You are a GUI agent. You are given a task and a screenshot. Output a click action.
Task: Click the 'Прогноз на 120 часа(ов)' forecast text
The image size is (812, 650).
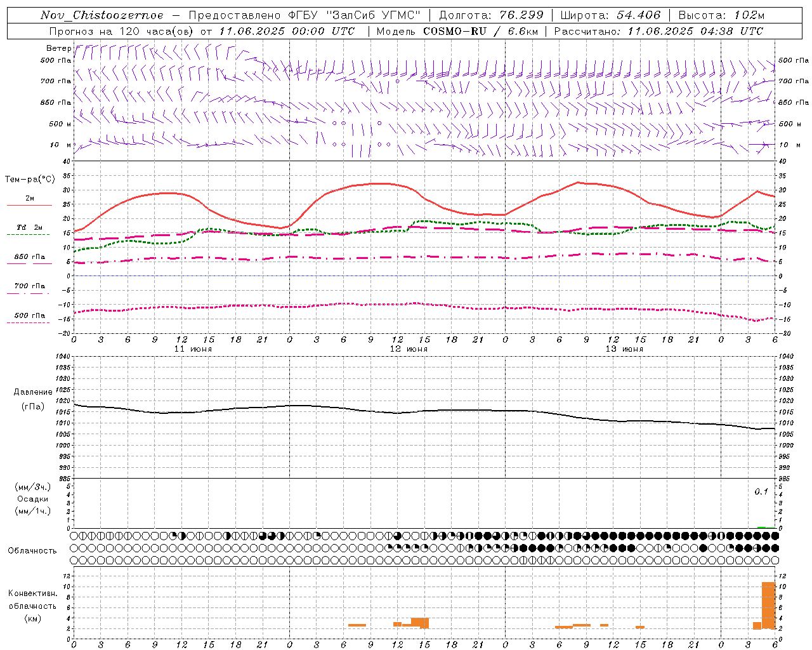coord(122,31)
